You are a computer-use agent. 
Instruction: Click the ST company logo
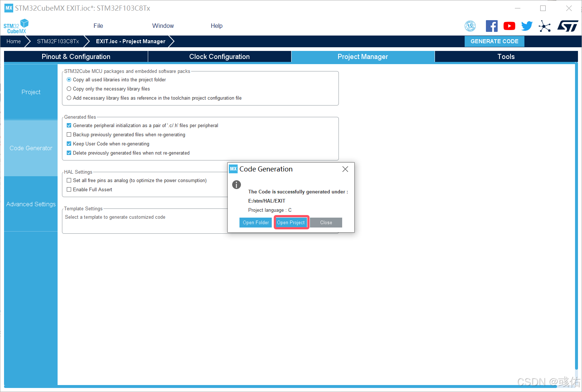(568, 26)
